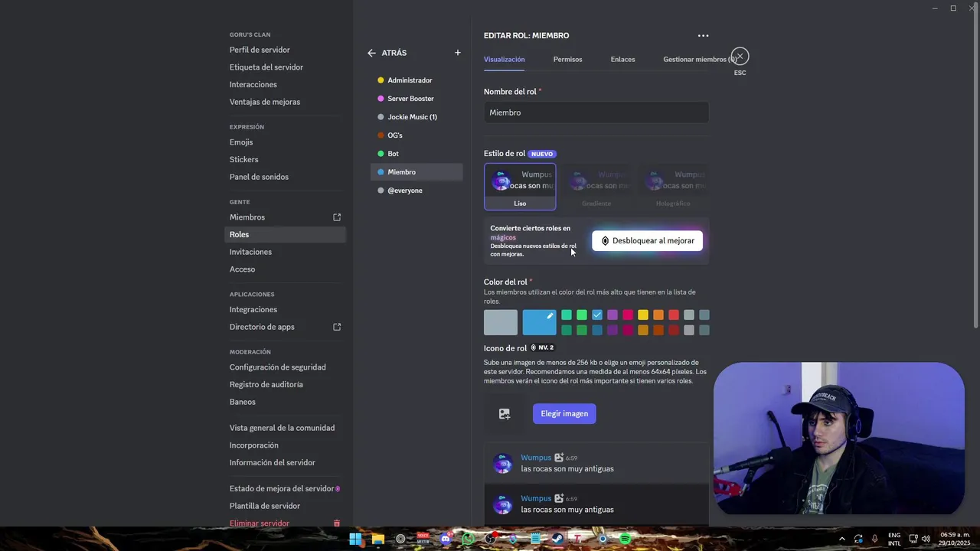980x551 pixels.
Task: Open WhatsApp from the taskbar
Action: tap(468, 539)
